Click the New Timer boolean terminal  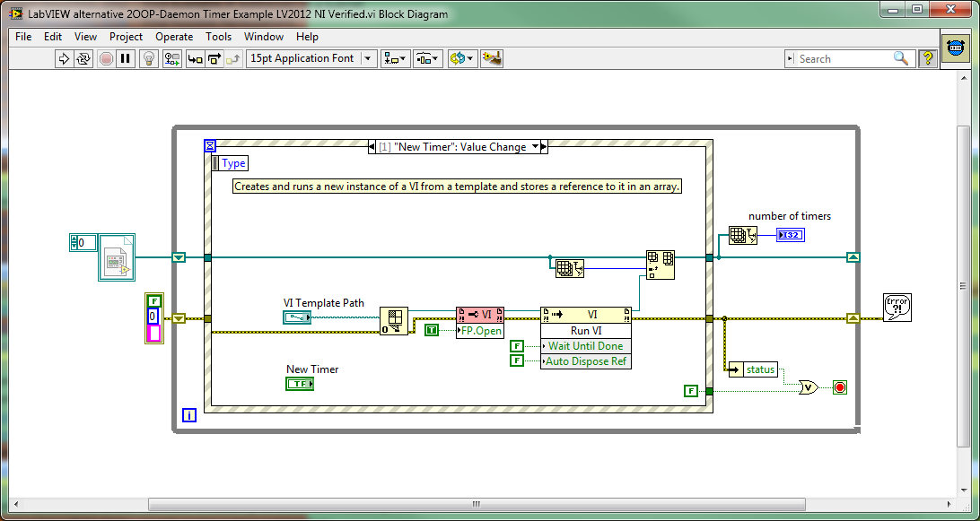coord(300,384)
